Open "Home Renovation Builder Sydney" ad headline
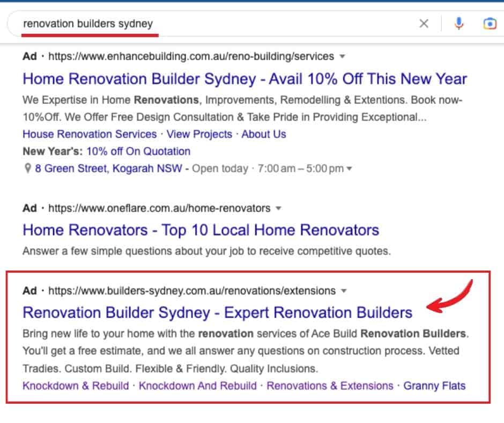 point(245,79)
